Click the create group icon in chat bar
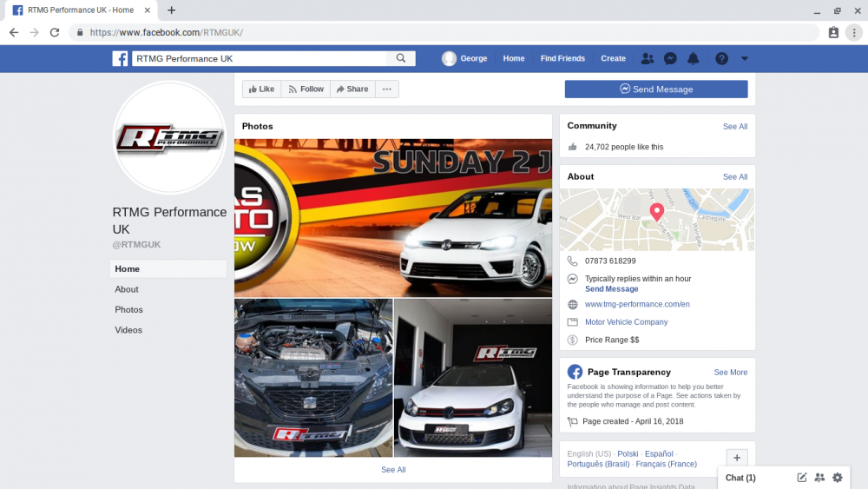This screenshot has width=868, height=489. point(819,478)
